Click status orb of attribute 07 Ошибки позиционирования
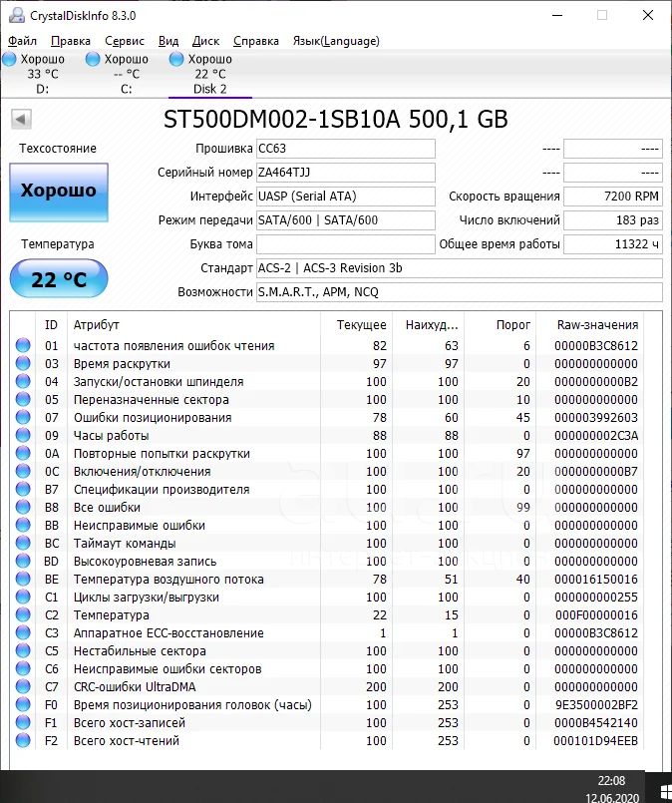672x803 pixels. click(23, 417)
